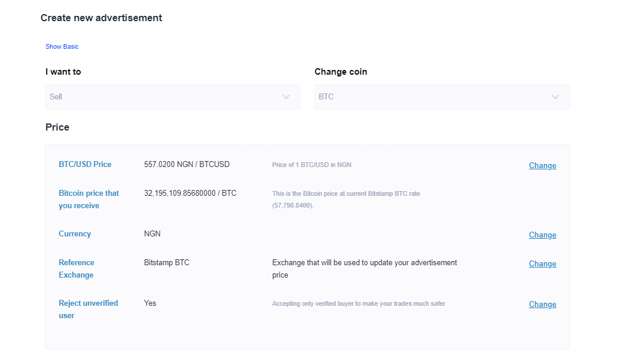
Task: Click the chevron arrow in BTC dropdown
Action: click(555, 96)
